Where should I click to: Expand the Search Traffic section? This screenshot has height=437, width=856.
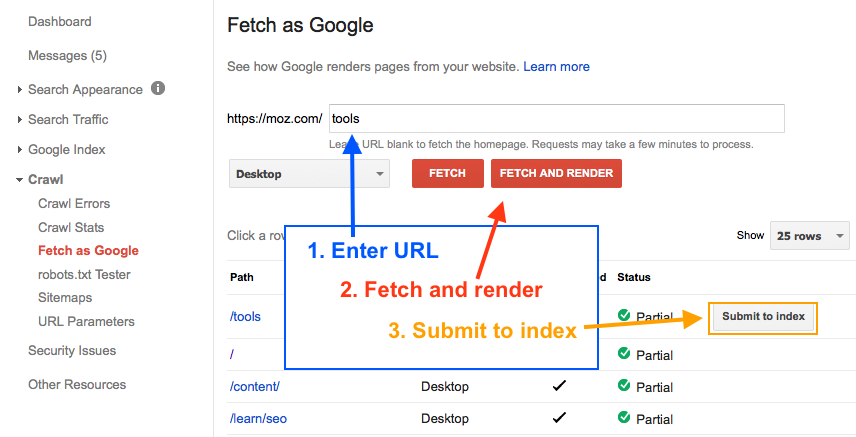pos(20,120)
